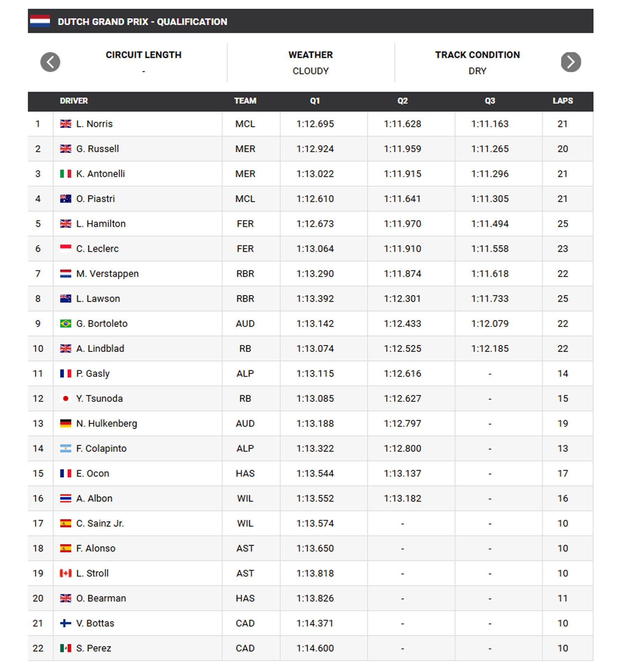The width and height of the screenshot is (628, 672).
Task: Click the S. Perez row name
Action: click(x=94, y=648)
